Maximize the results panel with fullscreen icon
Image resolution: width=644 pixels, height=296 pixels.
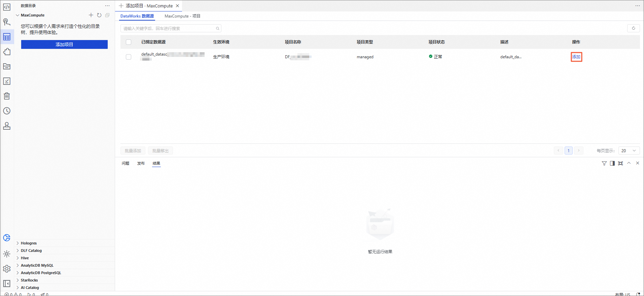pos(620,163)
